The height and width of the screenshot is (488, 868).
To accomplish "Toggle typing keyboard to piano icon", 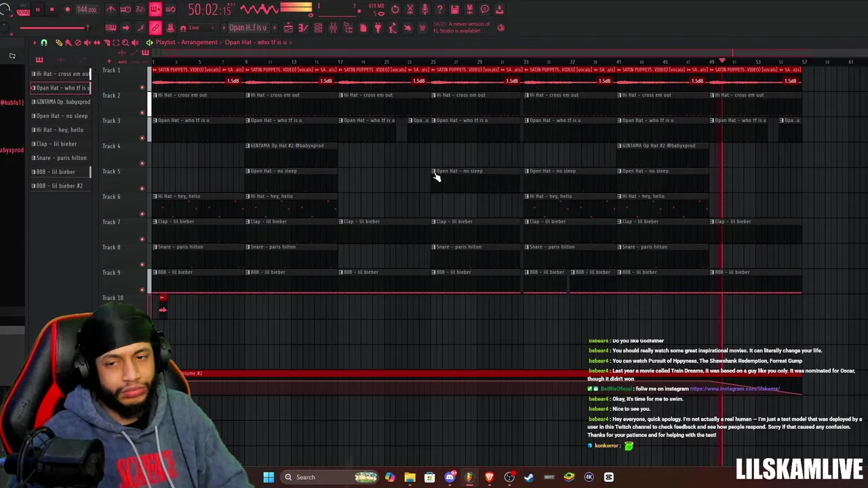I will [111, 28].
